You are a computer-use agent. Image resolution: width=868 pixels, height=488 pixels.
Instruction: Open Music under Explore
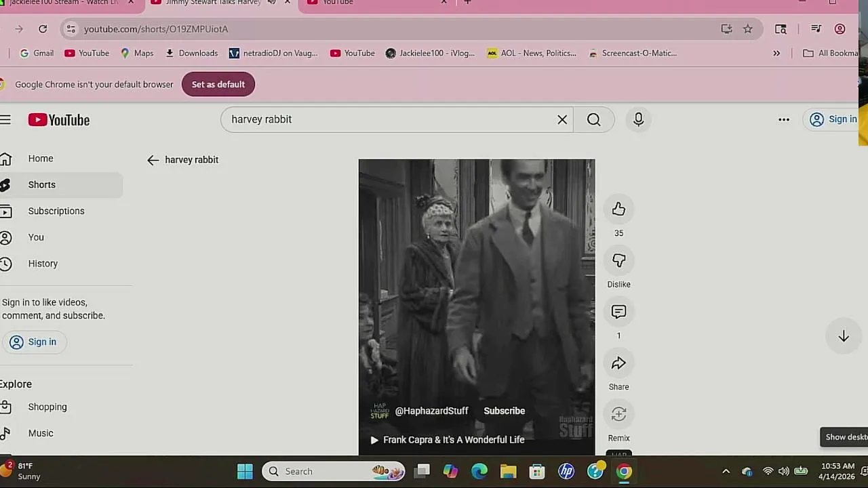pos(61,433)
